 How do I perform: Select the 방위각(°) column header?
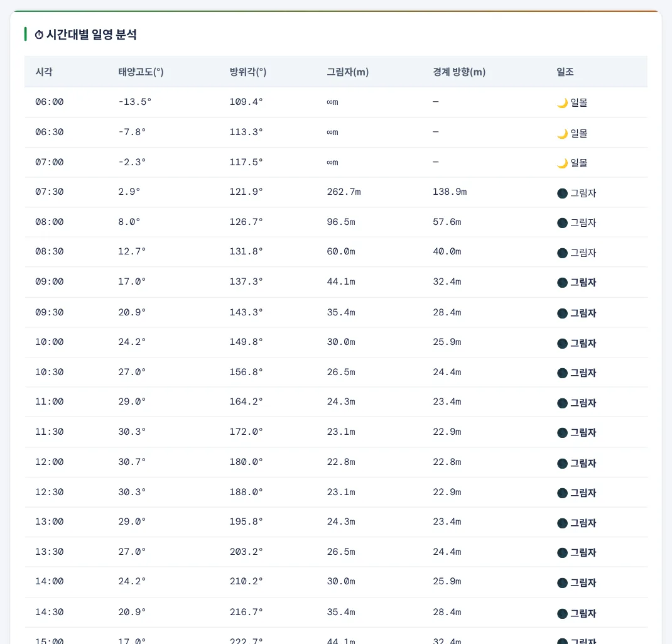247,72
